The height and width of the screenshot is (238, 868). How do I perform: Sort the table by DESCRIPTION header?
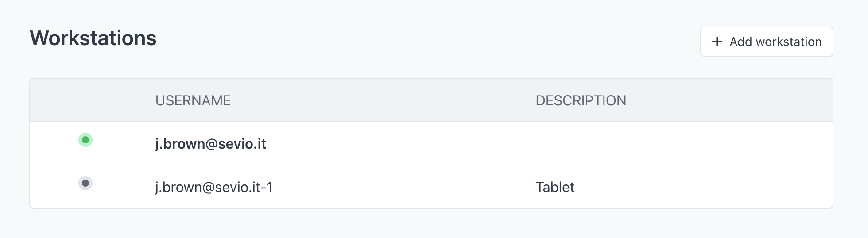coord(581,100)
